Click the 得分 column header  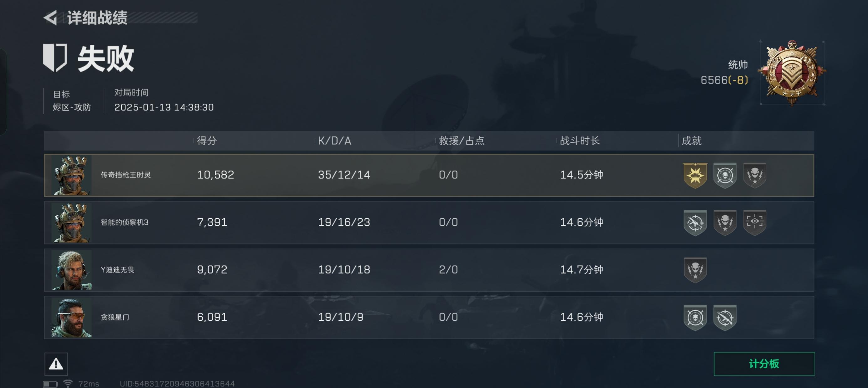pyautogui.click(x=207, y=141)
